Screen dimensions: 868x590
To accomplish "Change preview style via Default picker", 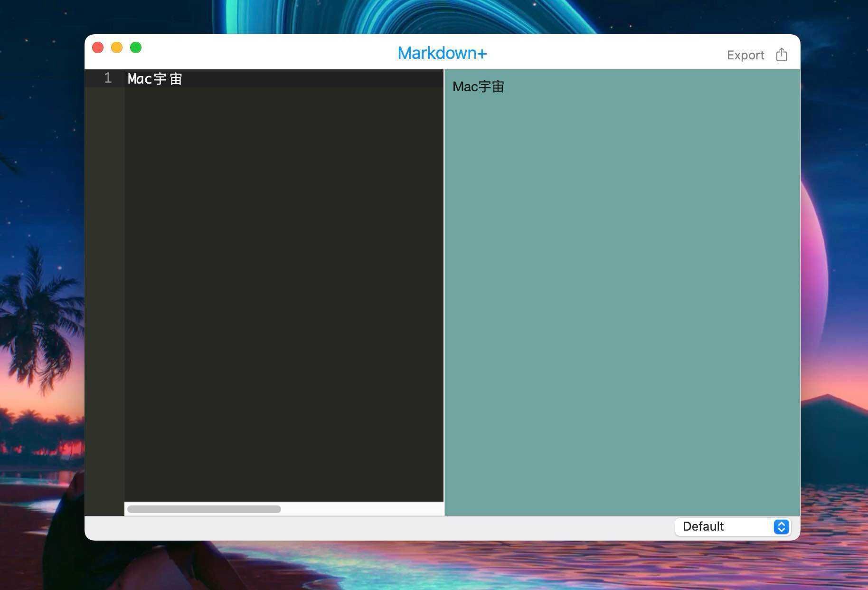I will click(732, 527).
